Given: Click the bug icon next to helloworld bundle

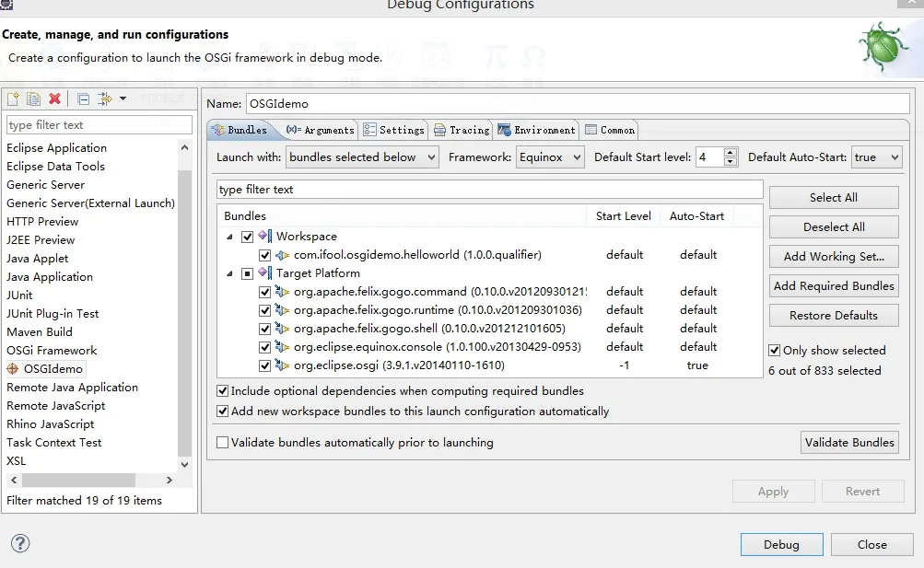Looking at the screenshot, I should tap(283, 255).
